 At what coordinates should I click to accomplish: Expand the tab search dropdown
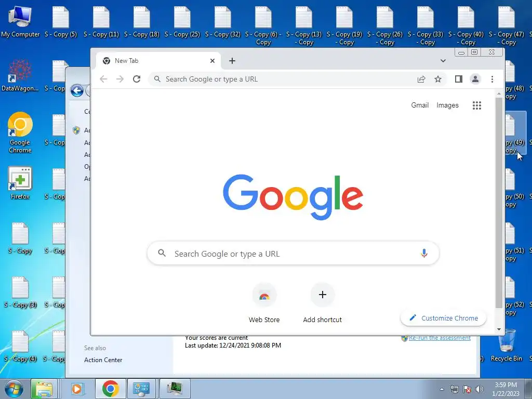pos(443,61)
